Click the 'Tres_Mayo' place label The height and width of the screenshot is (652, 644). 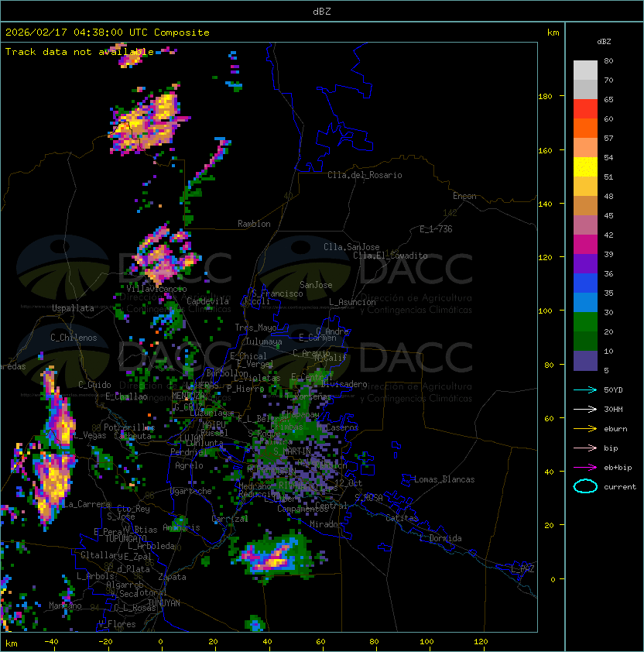tap(255, 328)
